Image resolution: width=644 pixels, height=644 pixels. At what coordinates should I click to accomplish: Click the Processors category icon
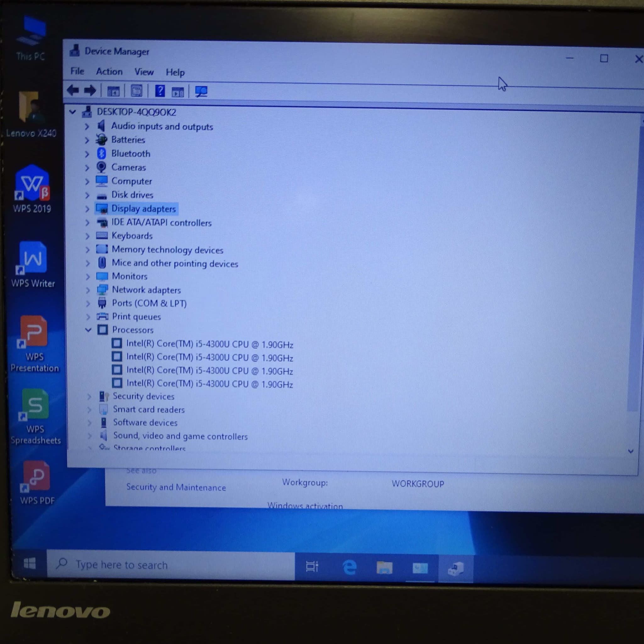pos(102,330)
